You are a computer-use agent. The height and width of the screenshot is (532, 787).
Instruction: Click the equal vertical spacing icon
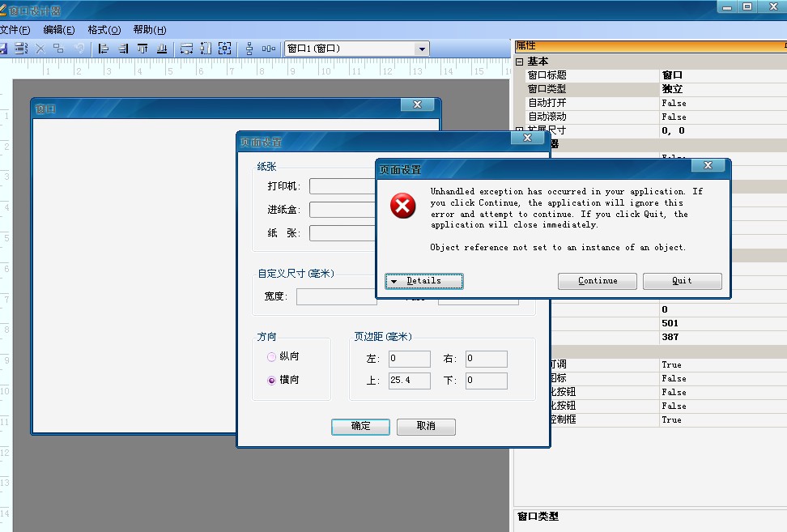point(249,49)
